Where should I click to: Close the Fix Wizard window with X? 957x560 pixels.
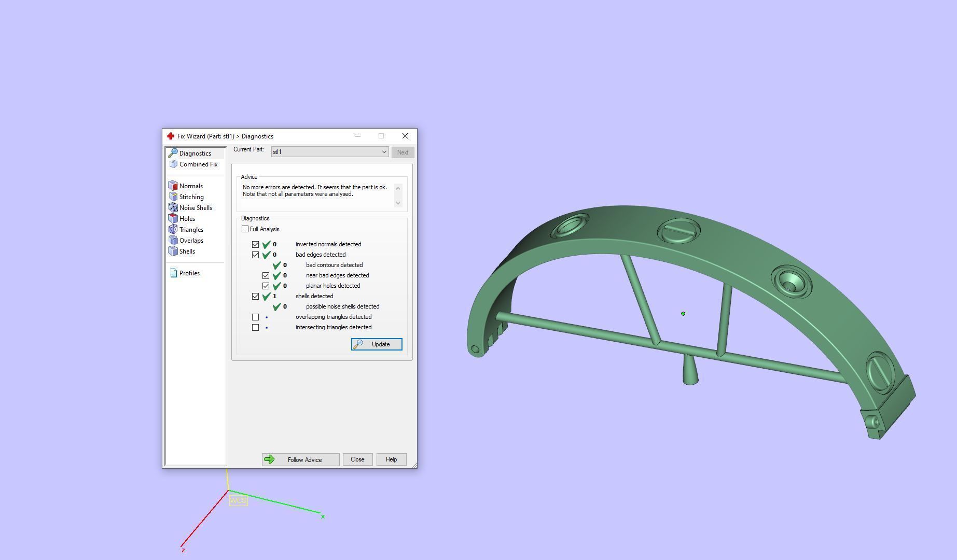[x=405, y=136]
